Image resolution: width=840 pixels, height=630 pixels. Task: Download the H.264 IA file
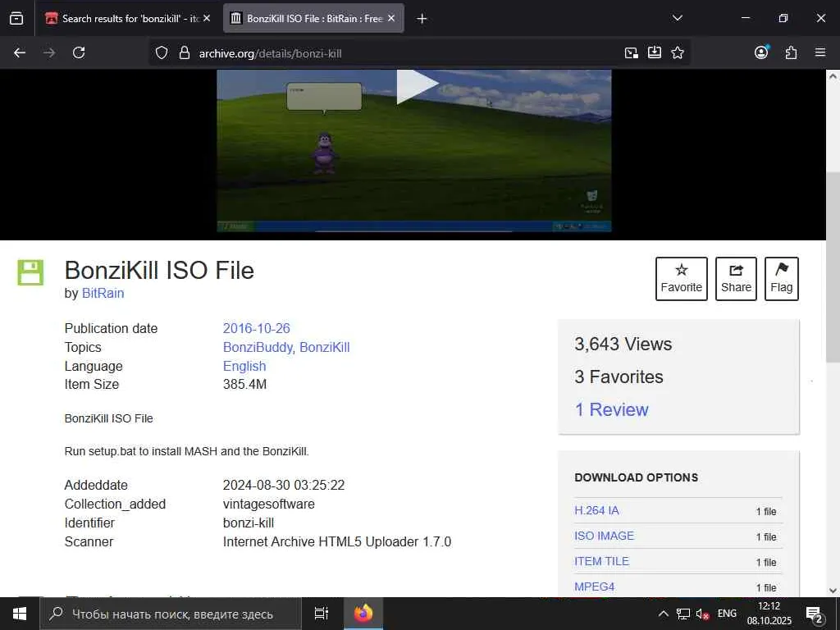[x=597, y=510]
